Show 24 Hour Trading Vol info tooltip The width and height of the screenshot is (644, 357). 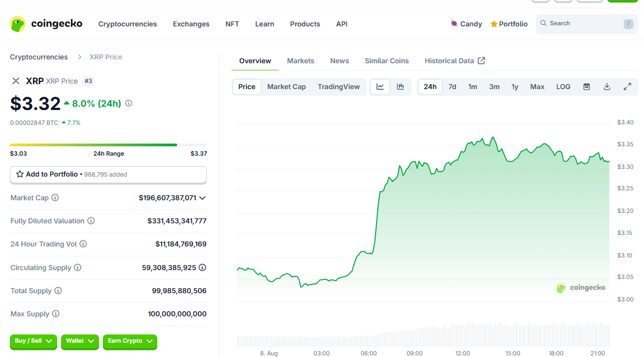point(83,244)
